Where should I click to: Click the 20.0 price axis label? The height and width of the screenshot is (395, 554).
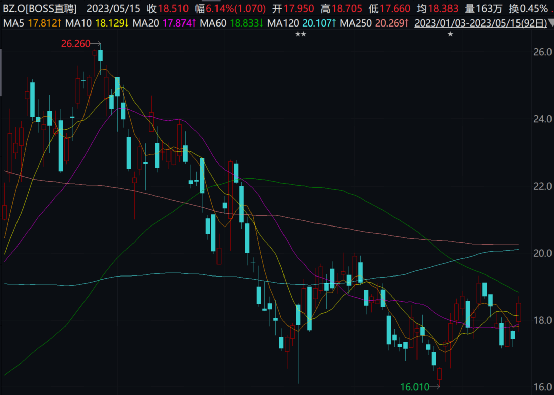(x=543, y=253)
